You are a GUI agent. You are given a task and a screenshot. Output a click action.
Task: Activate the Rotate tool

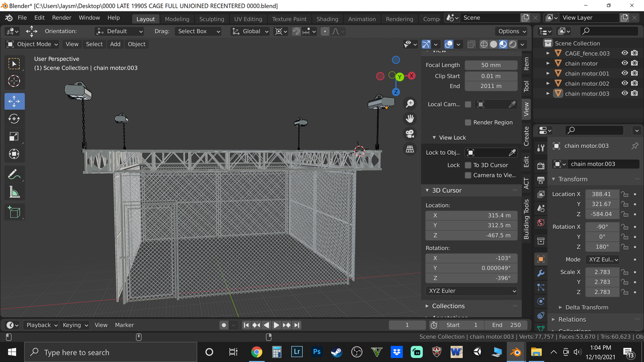(x=14, y=119)
